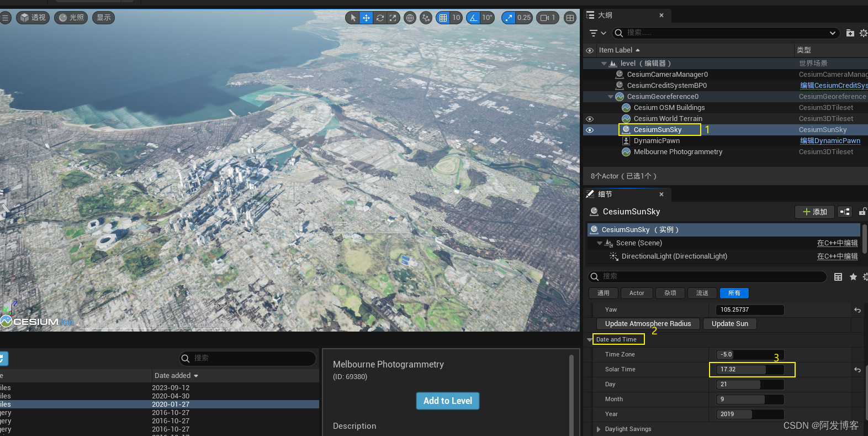Switch to the Actor filter tab

coord(637,293)
